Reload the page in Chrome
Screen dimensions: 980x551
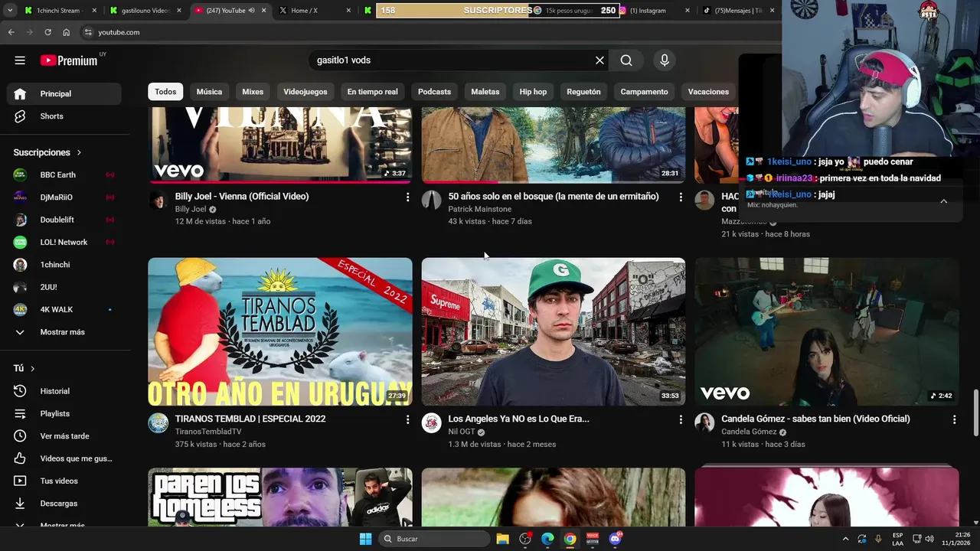(x=47, y=32)
